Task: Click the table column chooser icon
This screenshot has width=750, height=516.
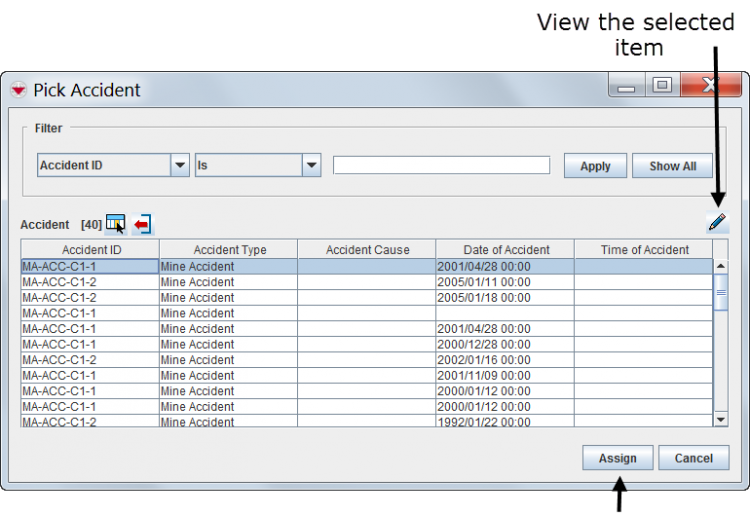Action: point(116,224)
